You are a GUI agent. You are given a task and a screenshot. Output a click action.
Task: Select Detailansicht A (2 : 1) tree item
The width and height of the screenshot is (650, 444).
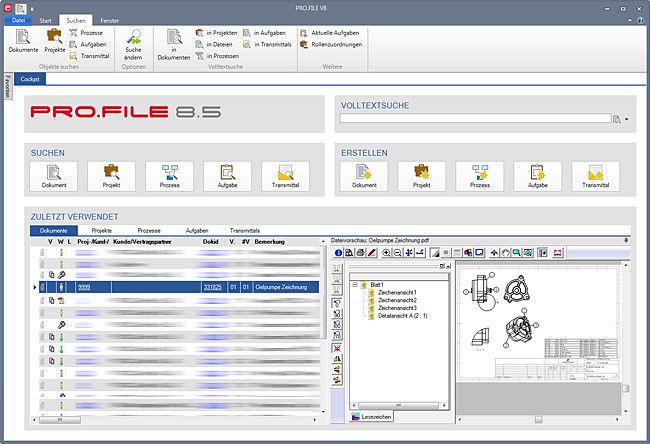[x=403, y=316]
